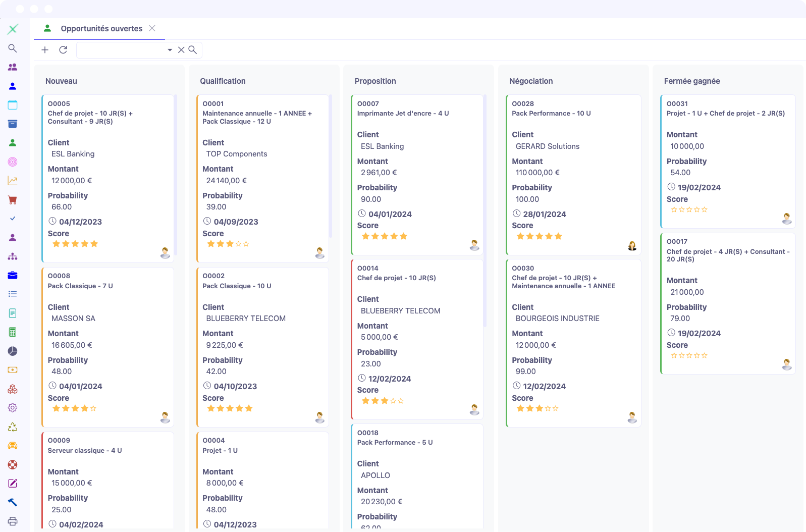
Task: Open the car icon in sidebar
Action: pyautogui.click(x=13, y=446)
